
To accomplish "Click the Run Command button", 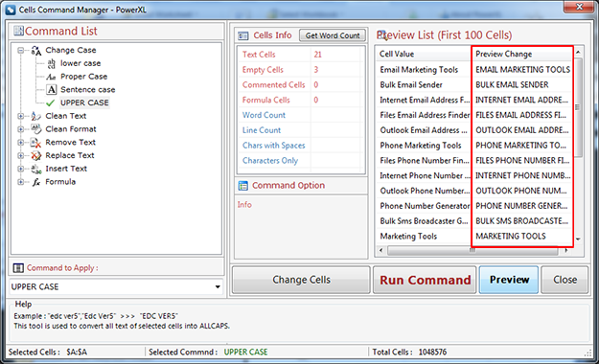I will point(425,280).
